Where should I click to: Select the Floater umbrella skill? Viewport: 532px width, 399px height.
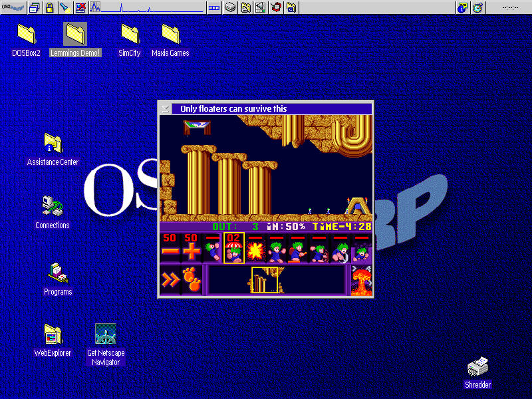click(233, 248)
